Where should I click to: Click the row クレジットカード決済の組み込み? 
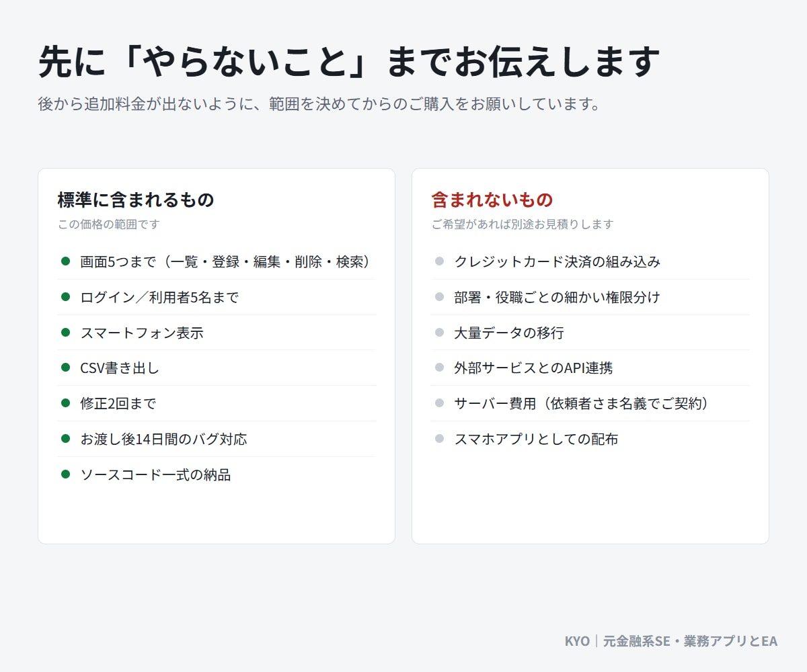pos(590,261)
